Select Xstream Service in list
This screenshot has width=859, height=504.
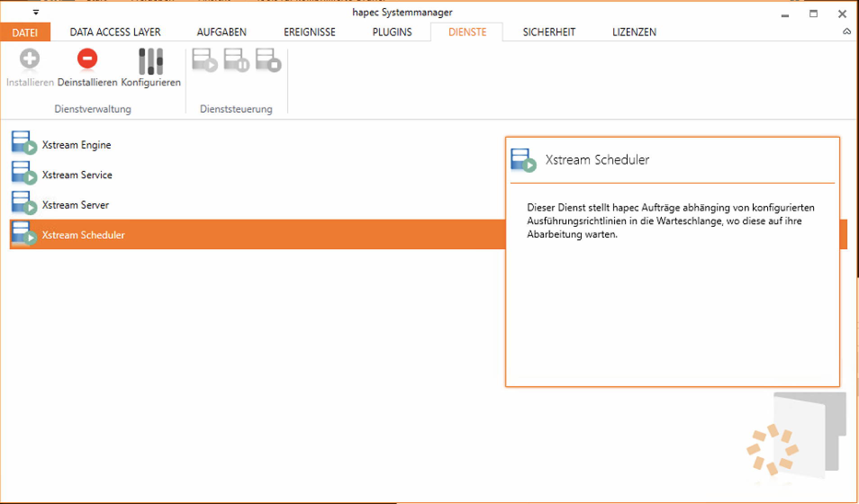tap(77, 175)
